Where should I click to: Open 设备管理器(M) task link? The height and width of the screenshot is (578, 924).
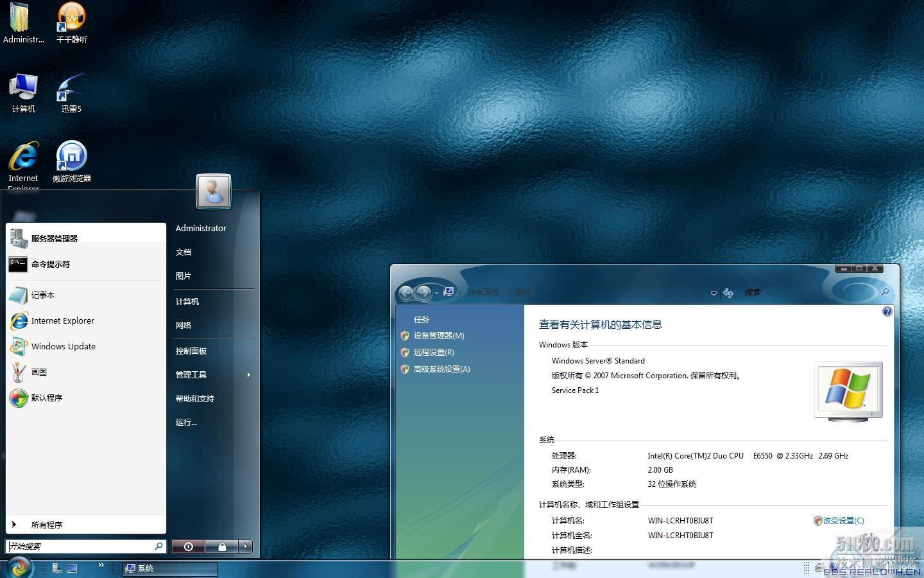point(439,336)
